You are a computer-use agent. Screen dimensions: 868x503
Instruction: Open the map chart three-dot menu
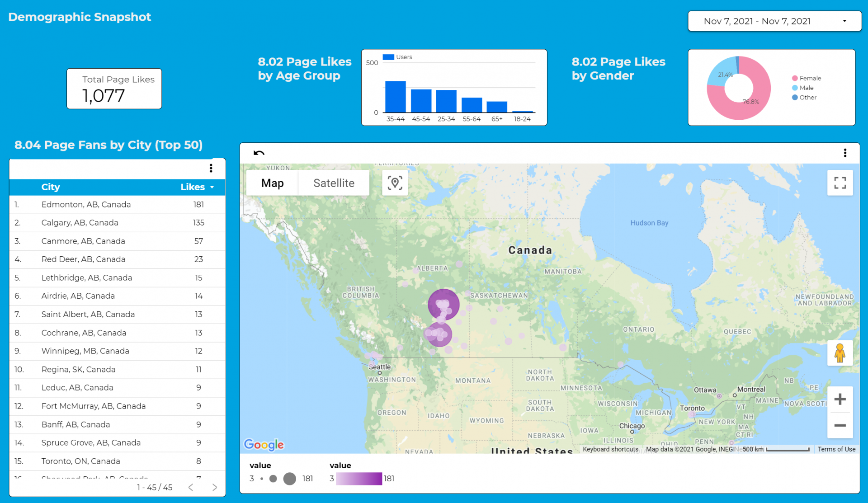click(x=844, y=153)
